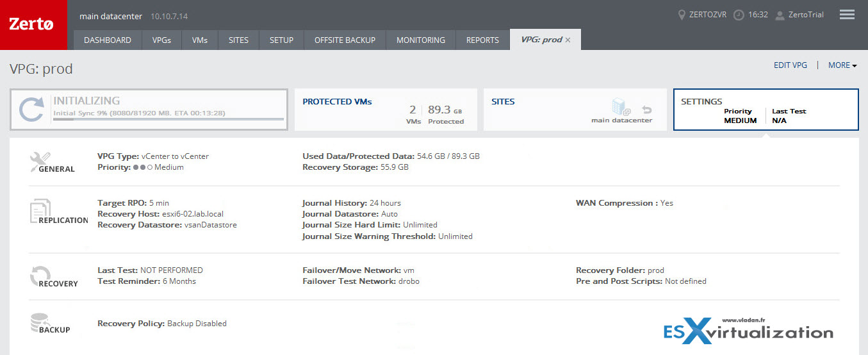Click the Replication documents icon
The height and width of the screenshot is (355, 868).
click(x=38, y=210)
